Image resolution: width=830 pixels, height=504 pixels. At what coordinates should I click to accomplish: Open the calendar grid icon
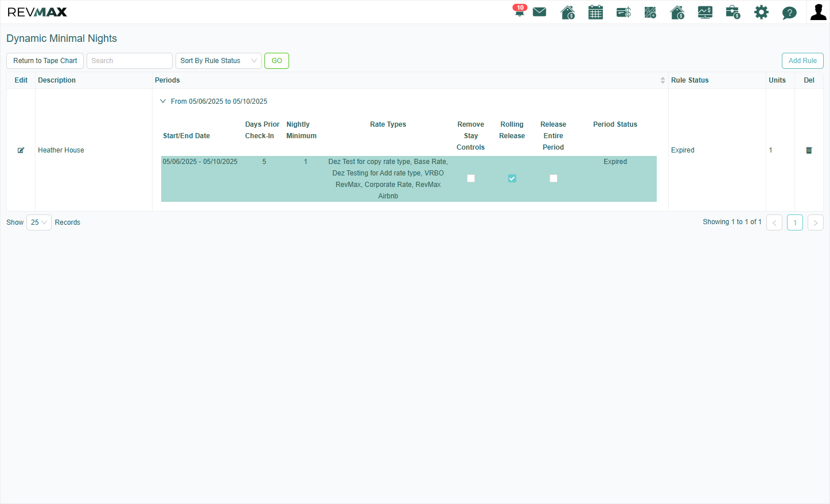coord(595,12)
